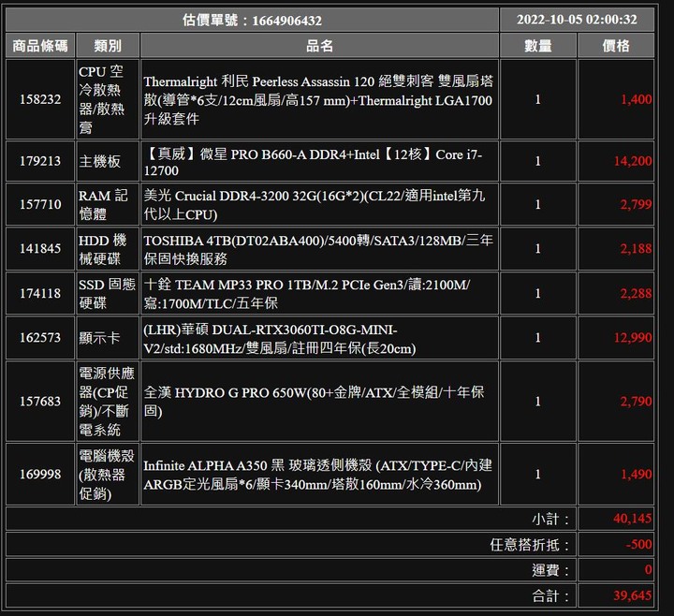Click quantity 1 in the TOSHIBA 4TB row
Viewport: 674px width, 616px height.
(537, 248)
